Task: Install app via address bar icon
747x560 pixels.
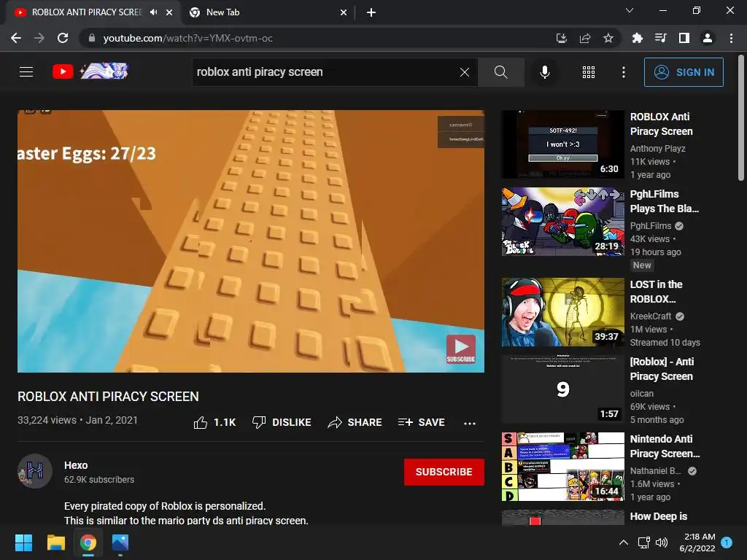Action: (x=562, y=38)
